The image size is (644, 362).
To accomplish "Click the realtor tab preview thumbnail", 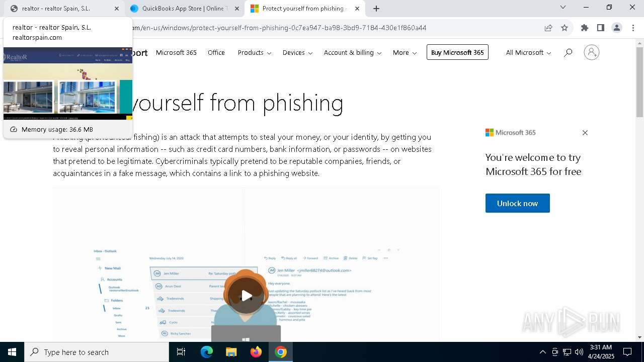I will pyautogui.click(x=68, y=83).
